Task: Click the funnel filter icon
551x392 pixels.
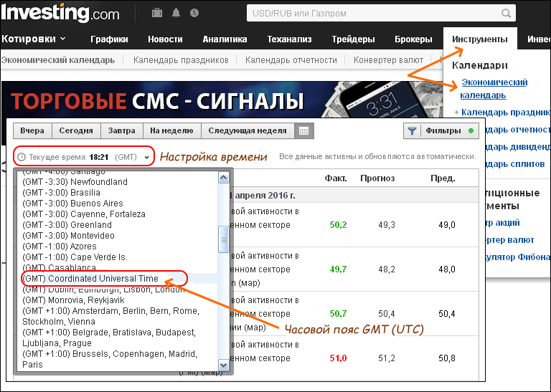Action: coord(413,131)
